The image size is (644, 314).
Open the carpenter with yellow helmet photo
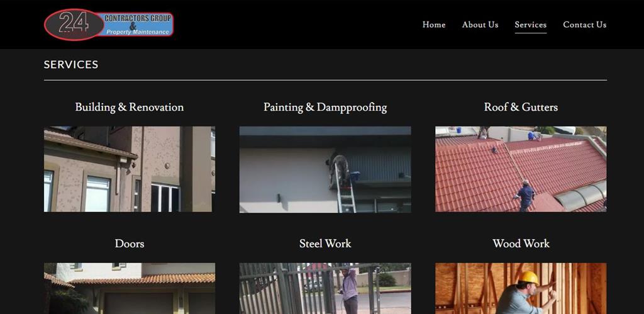(521, 289)
